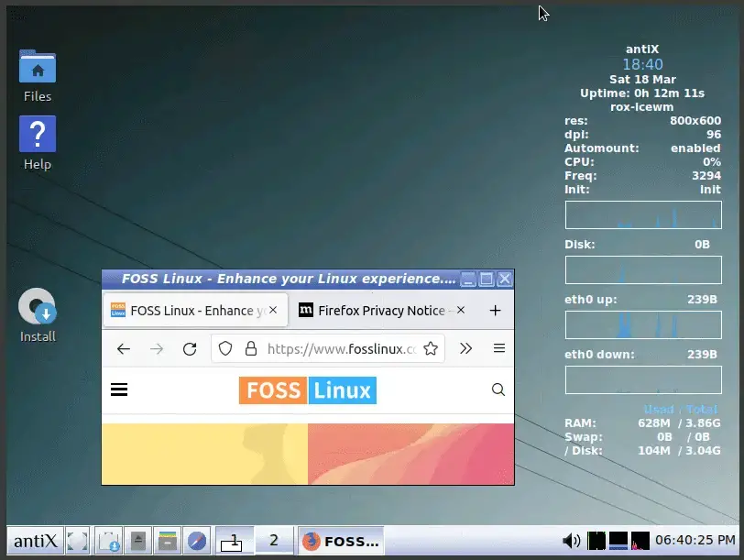Go forward in Firefox

[157, 349]
